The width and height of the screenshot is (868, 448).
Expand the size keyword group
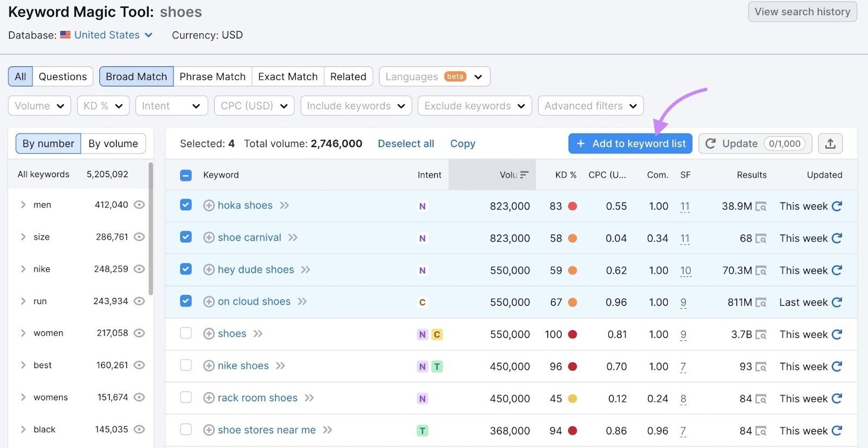point(23,237)
